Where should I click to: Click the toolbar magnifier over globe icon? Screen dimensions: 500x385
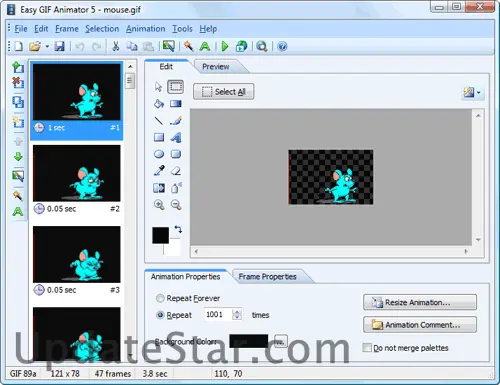point(262,46)
